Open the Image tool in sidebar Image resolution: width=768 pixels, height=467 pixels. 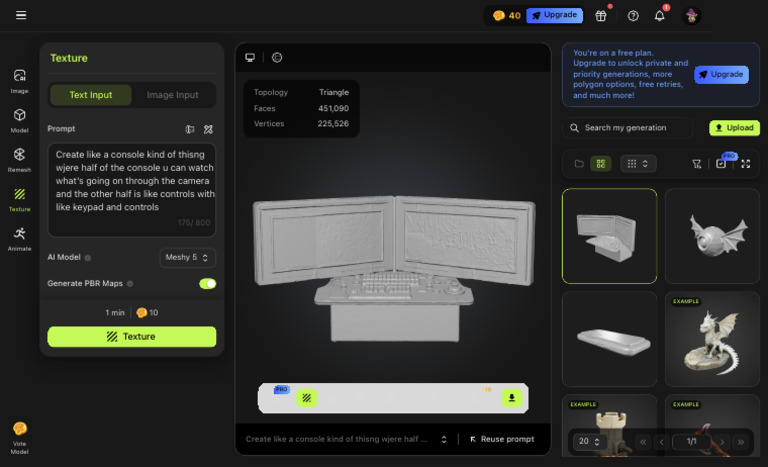19,81
